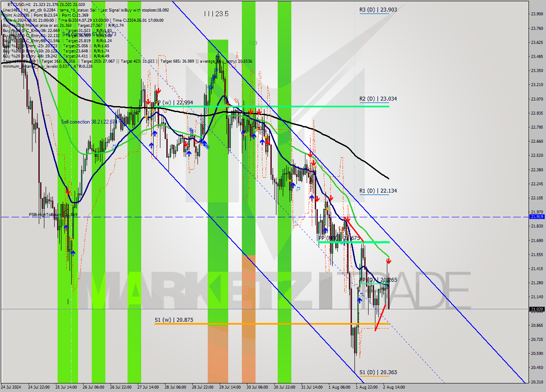The width and height of the screenshot is (546, 392).
Task: Select the R1 (D) | 22.134 label
Action: click(x=378, y=191)
